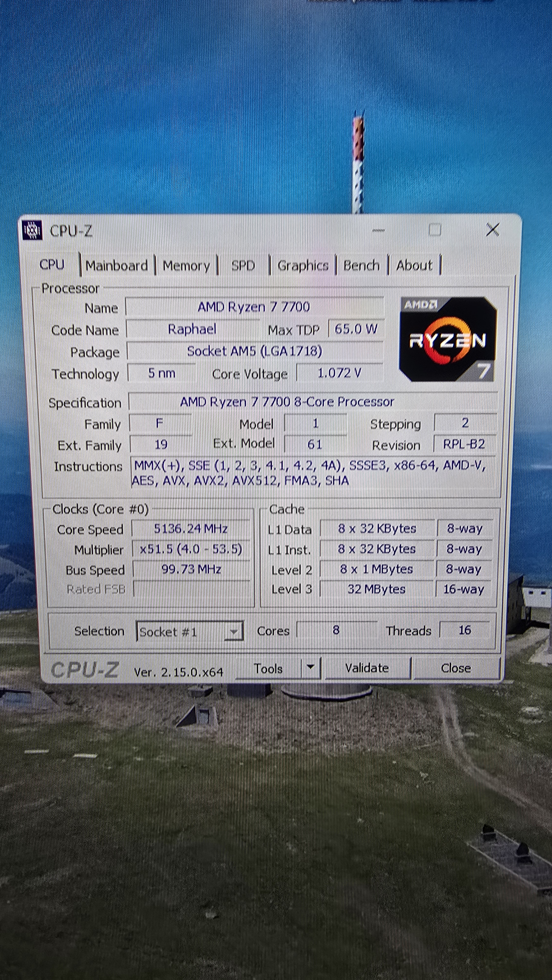Image resolution: width=552 pixels, height=980 pixels.
Task: Click the Core Speed value 5136.24 MHz
Action: point(191,528)
